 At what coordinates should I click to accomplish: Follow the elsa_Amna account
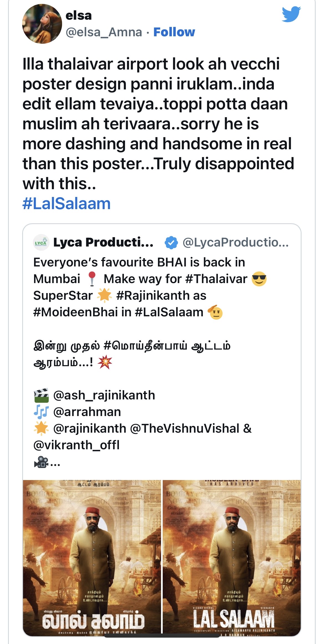tap(174, 32)
